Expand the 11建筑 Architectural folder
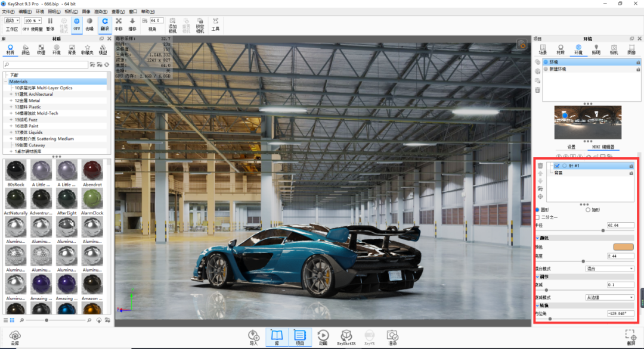The height and width of the screenshot is (349, 644). [11, 94]
